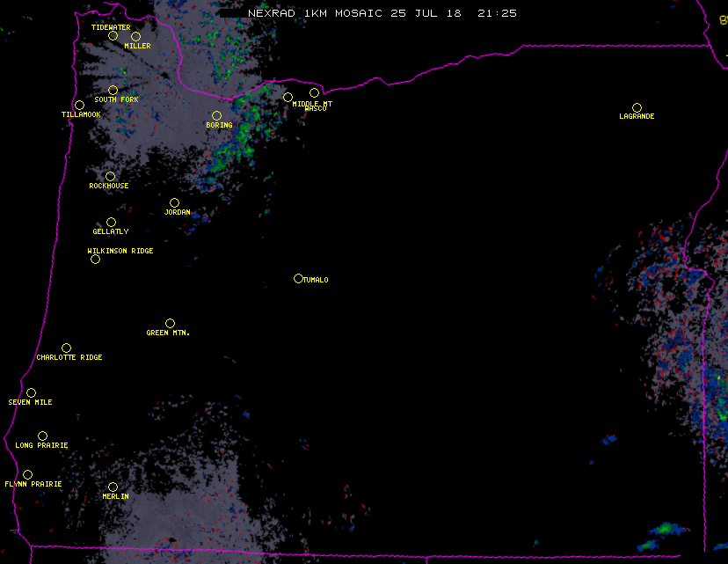728x564 pixels.
Task: Click the Long Prairie station marker
Action: click(x=42, y=436)
